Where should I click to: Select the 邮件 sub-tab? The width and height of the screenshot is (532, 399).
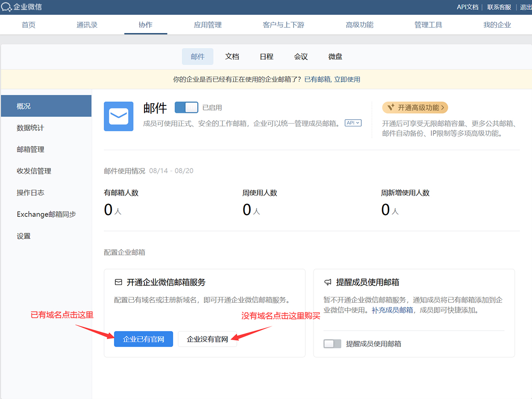198,57
